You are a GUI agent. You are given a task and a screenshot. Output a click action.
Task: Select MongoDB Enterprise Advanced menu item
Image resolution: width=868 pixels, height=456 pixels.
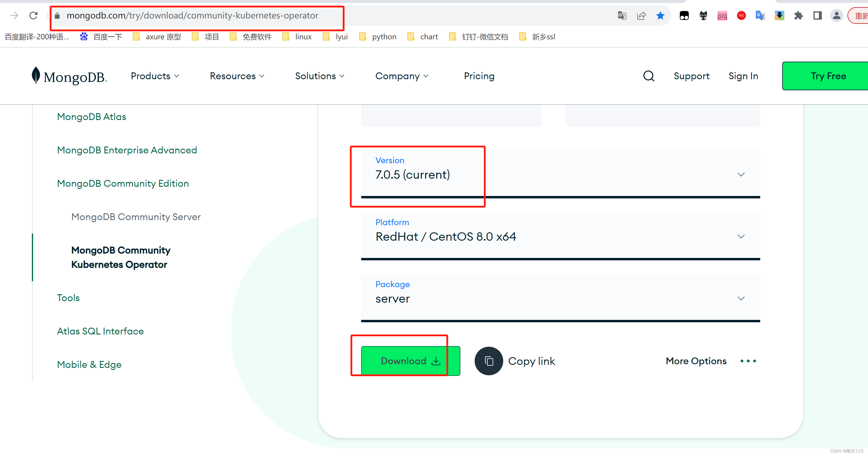click(x=126, y=150)
